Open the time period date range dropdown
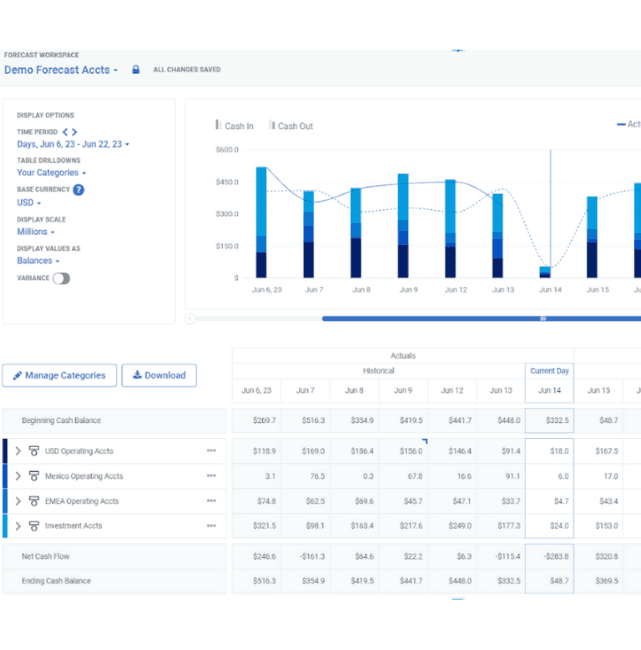 pyautogui.click(x=73, y=145)
